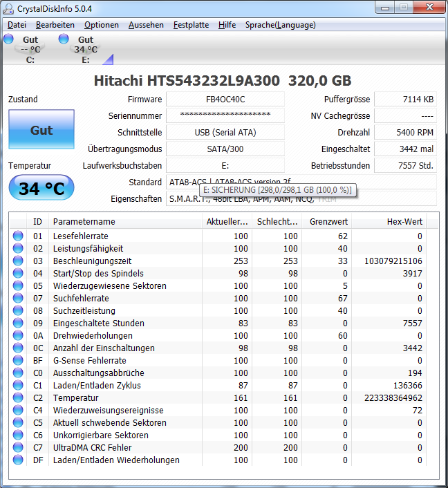
Task: Click the Aktueller... column header
Action: 227,222
